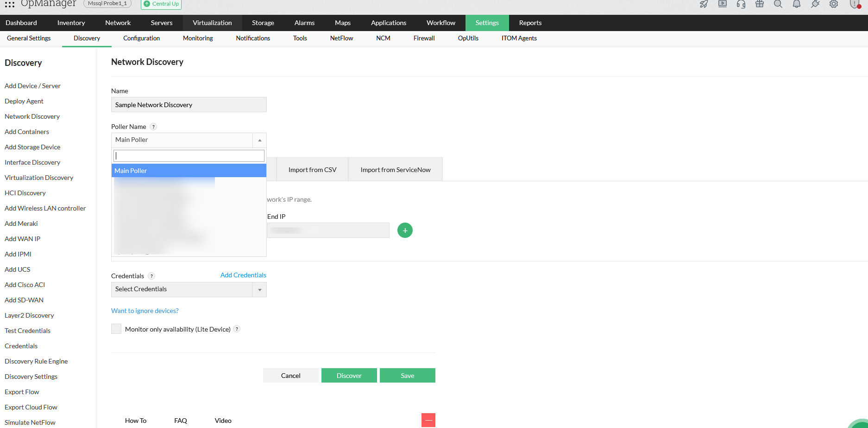
Task: Open Virtualization Discovery in sidebar
Action: point(39,178)
